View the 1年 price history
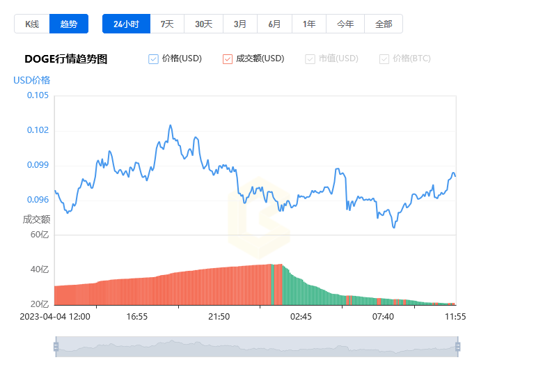 pyautogui.click(x=309, y=24)
